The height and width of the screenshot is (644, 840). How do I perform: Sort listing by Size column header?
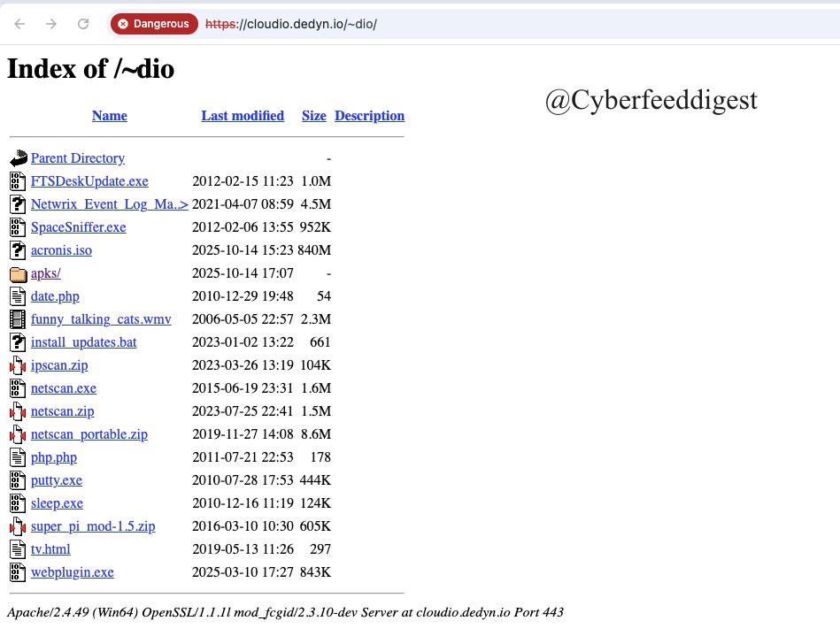[x=314, y=116]
